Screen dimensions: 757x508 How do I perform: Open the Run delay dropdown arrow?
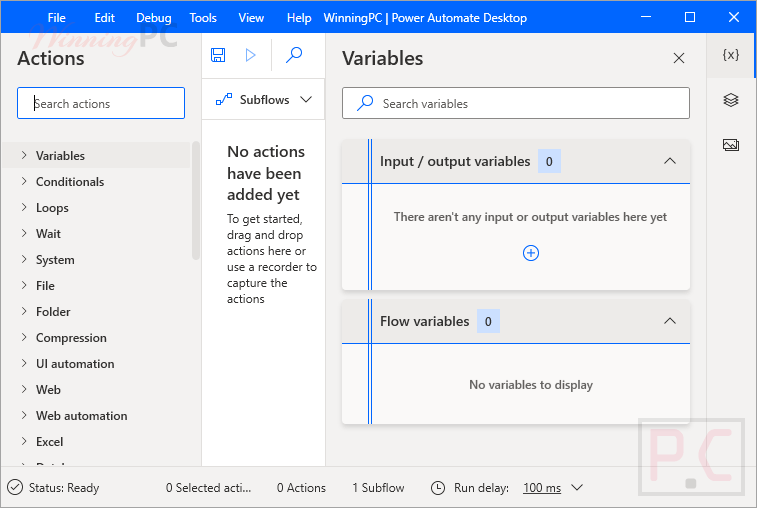coord(577,487)
